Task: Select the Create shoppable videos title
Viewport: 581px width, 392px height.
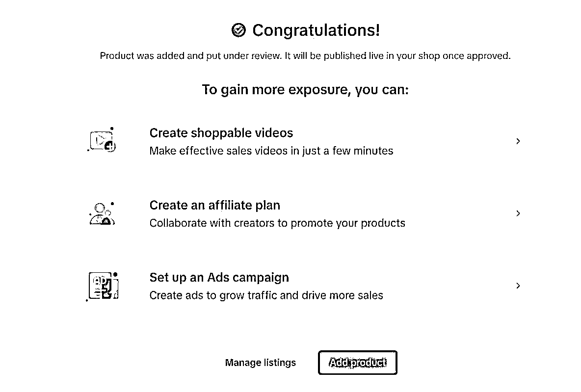Action: click(221, 133)
